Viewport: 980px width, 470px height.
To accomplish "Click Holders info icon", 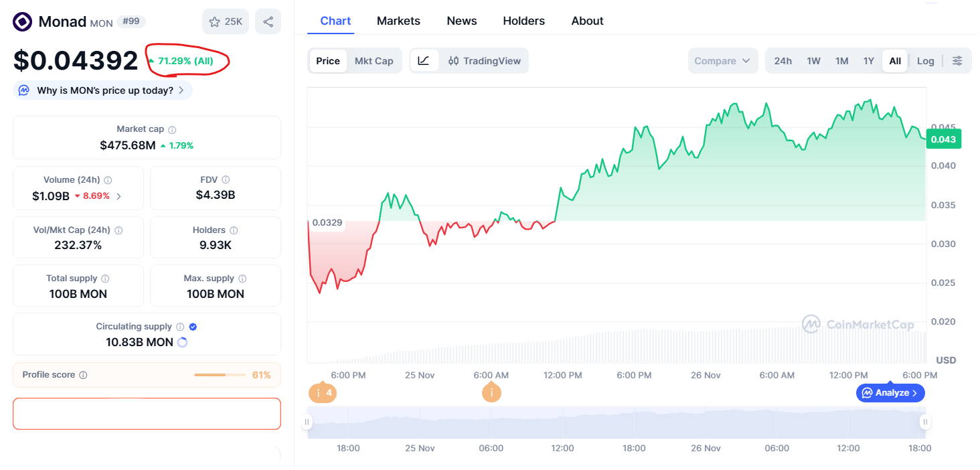I will pyautogui.click(x=234, y=230).
